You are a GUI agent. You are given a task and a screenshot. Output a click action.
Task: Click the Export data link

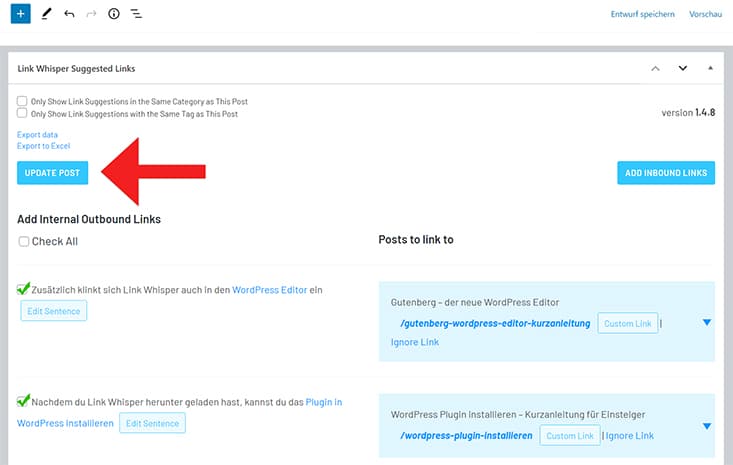[x=37, y=135]
